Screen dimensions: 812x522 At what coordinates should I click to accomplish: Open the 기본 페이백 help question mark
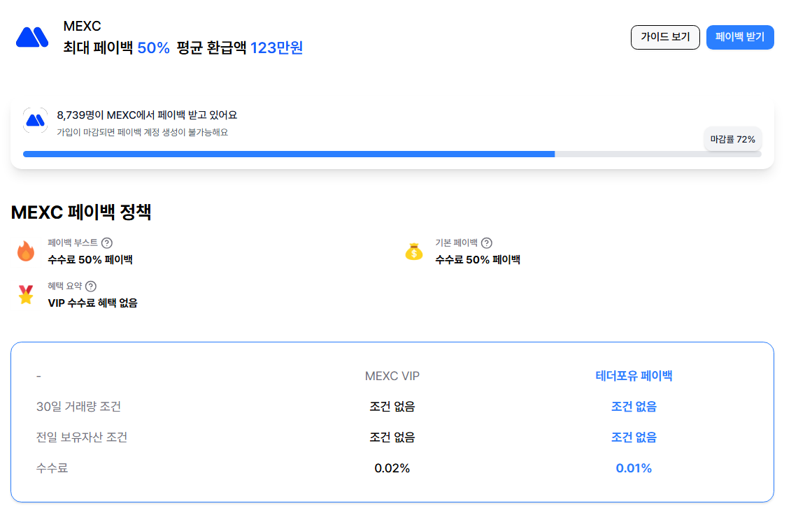tap(486, 243)
